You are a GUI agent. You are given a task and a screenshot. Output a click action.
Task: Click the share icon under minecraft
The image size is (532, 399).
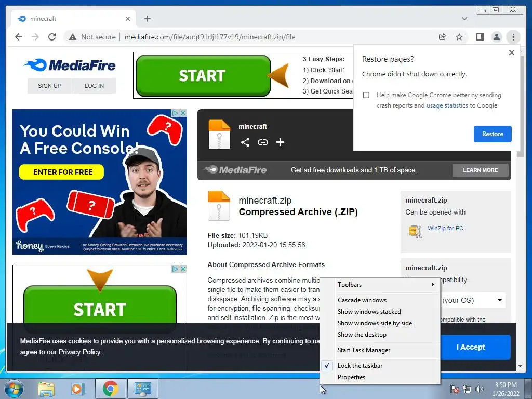245,142
